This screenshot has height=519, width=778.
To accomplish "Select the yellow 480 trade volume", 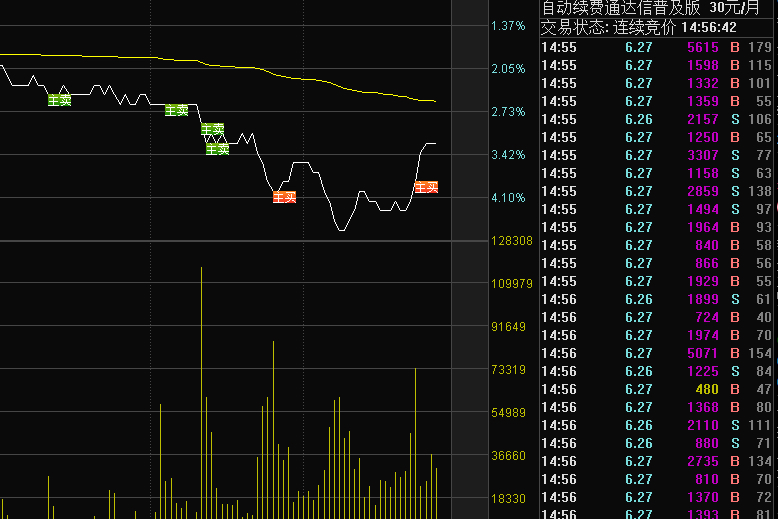I will coord(707,389).
